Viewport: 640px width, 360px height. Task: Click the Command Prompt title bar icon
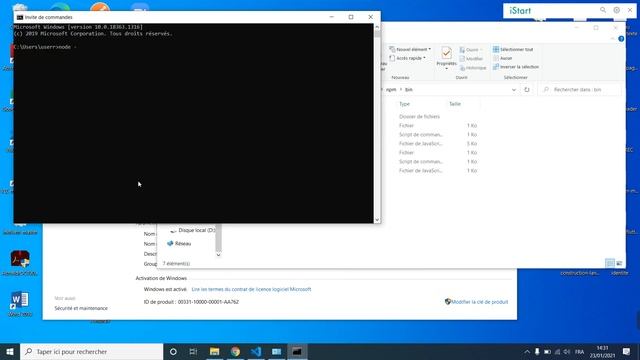point(20,17)
